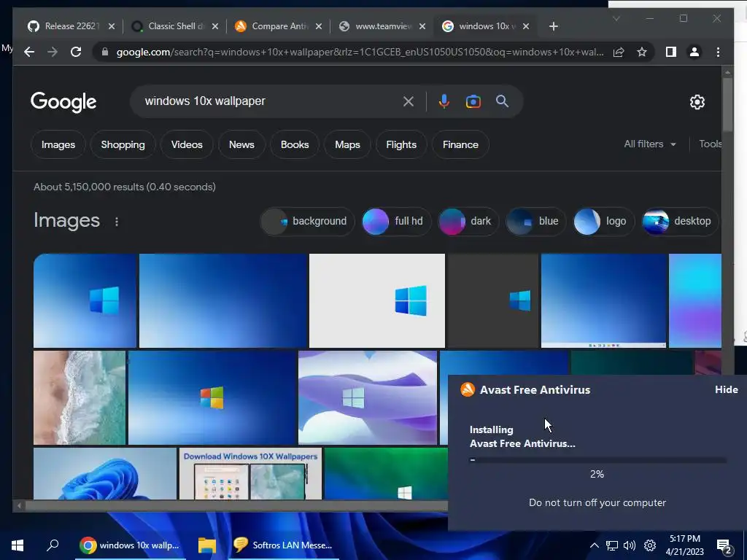
Task: Open Windows Start menu
Action: point(18,545)
